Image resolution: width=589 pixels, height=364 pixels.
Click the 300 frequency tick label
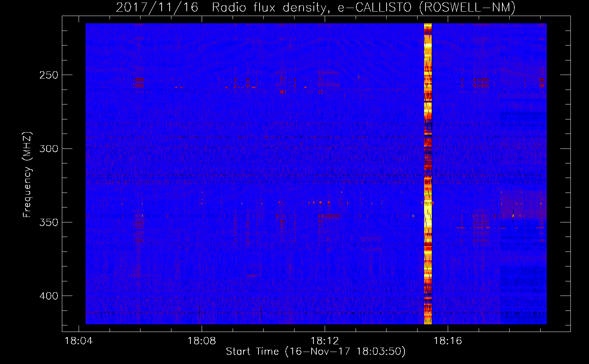click(x=49, y=149)
